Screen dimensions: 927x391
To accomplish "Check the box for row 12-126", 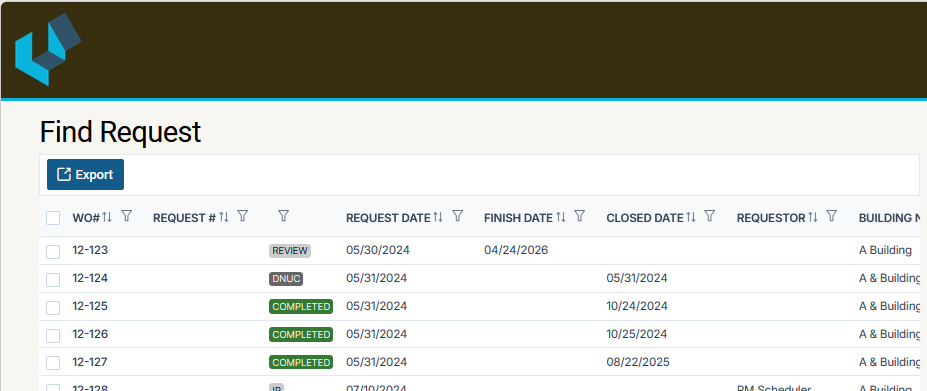I will click(x=53, y=335).
